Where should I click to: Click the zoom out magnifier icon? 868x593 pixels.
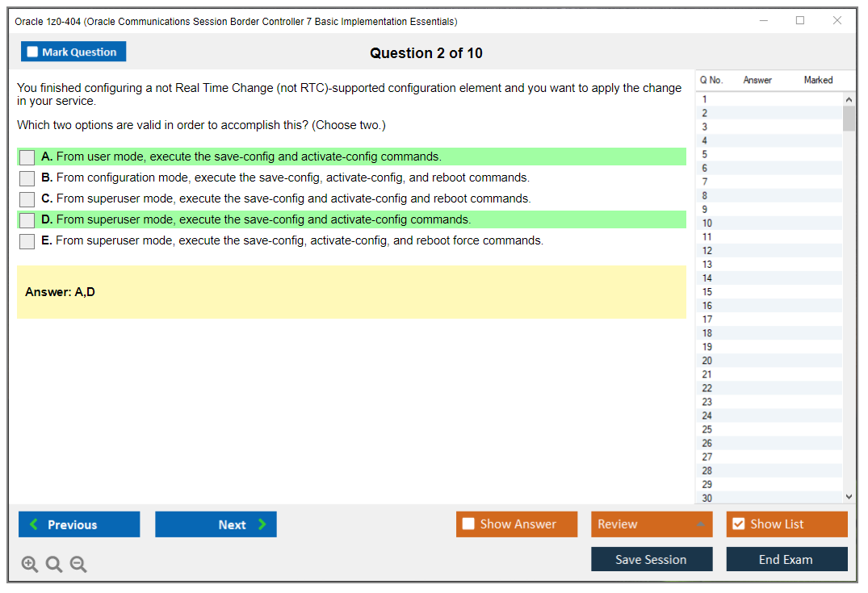click(78, 565)
